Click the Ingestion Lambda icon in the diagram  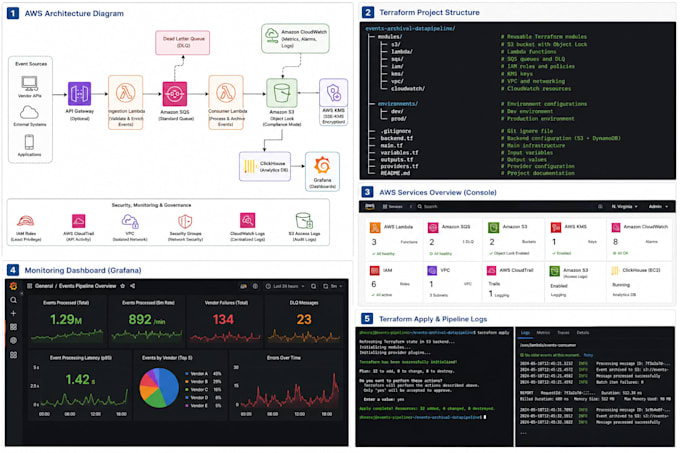click(x=125, y=92)
